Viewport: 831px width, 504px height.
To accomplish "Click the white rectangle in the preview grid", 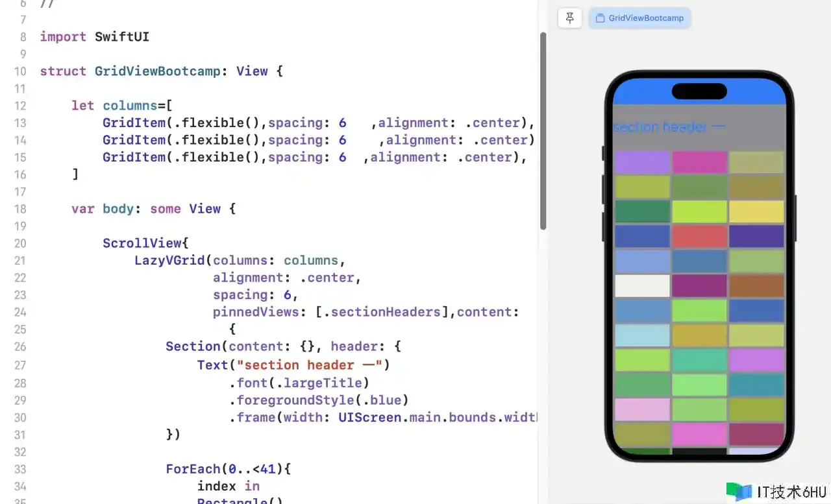I will (642, 285).
